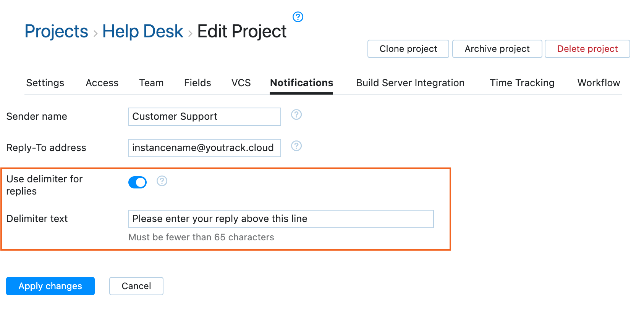Click help icon beside Sender name field
Image resolution: width=644 pixels, height=309 pixels.
tap(296, 114)
